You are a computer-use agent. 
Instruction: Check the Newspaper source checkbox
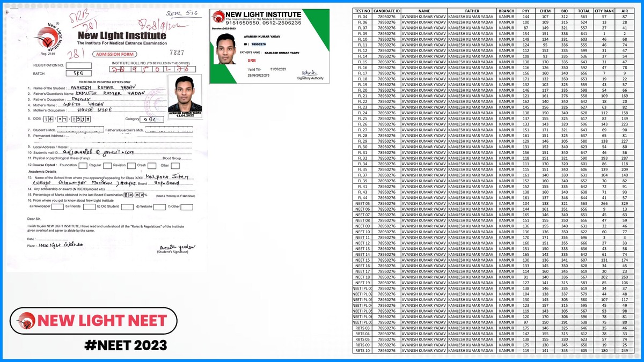tap(58, 206)
